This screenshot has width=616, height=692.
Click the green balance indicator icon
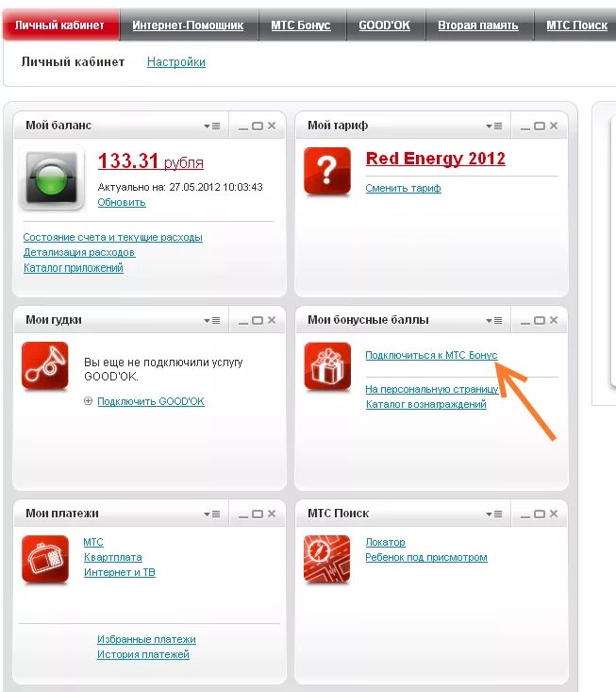(x=52, y=177)
